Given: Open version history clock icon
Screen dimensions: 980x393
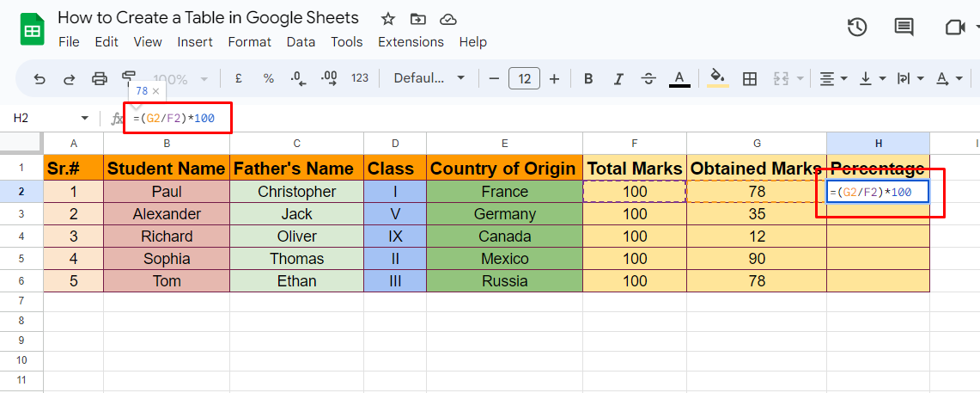Looking at the screenshot, I should pos(857,27).
